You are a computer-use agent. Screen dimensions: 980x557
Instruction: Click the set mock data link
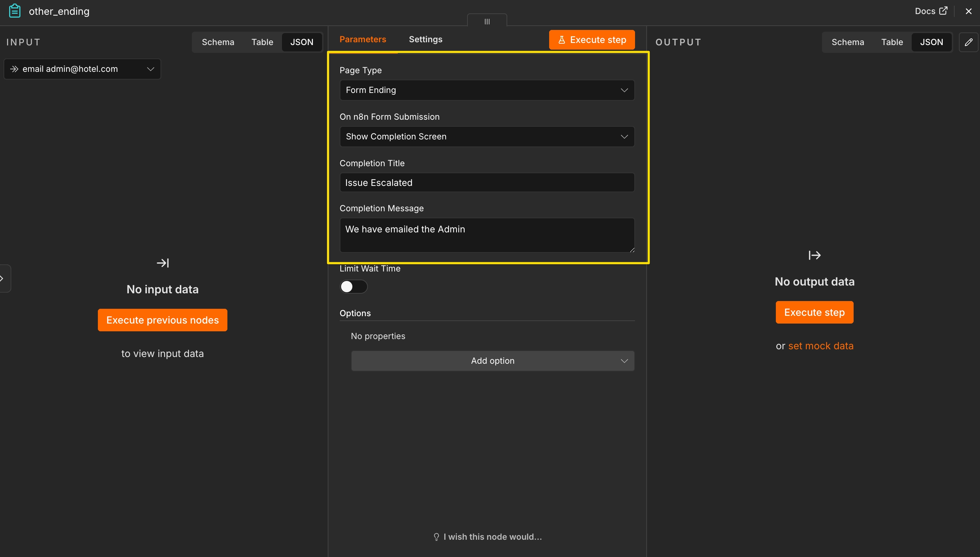(x=821, y=346)
